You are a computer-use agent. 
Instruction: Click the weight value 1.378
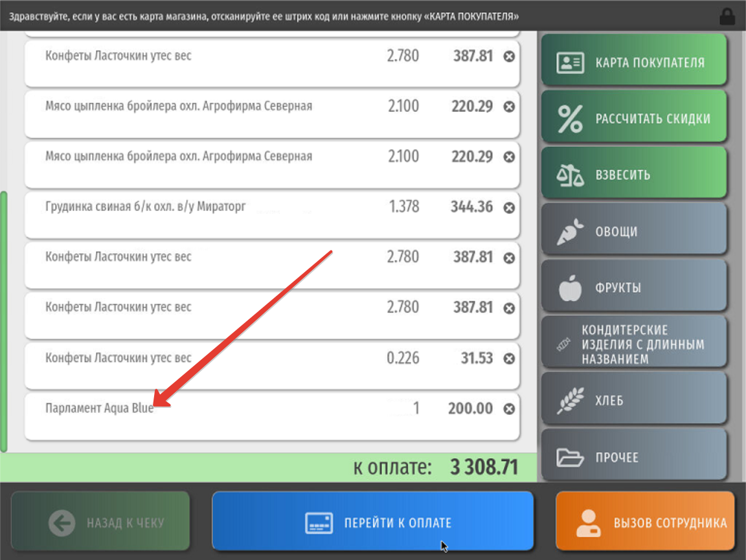(404, 207)
